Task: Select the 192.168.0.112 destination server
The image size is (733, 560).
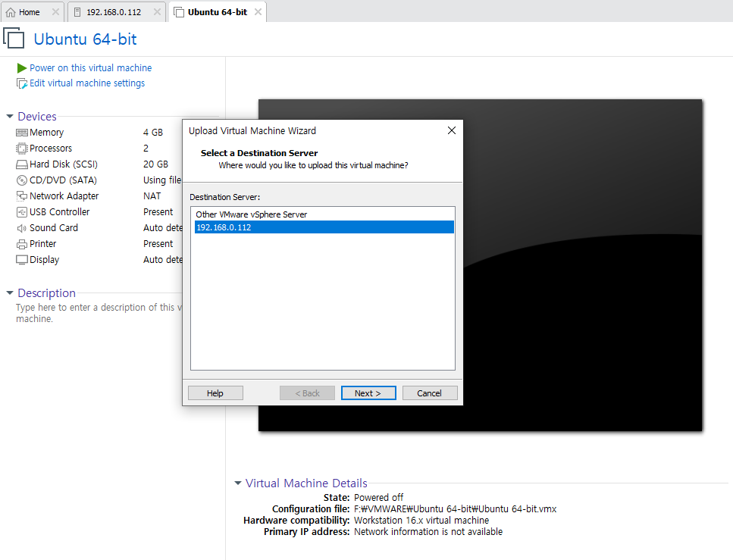Action: 324,227
